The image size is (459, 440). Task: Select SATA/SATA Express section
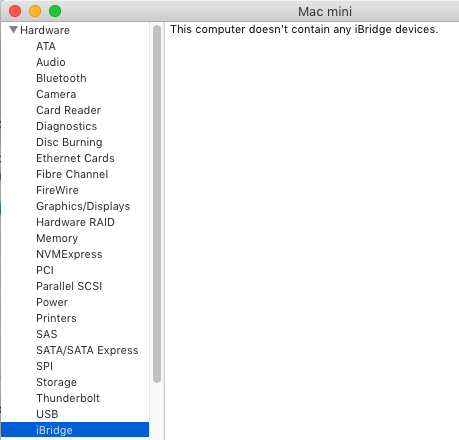click(x=87, y=350)
